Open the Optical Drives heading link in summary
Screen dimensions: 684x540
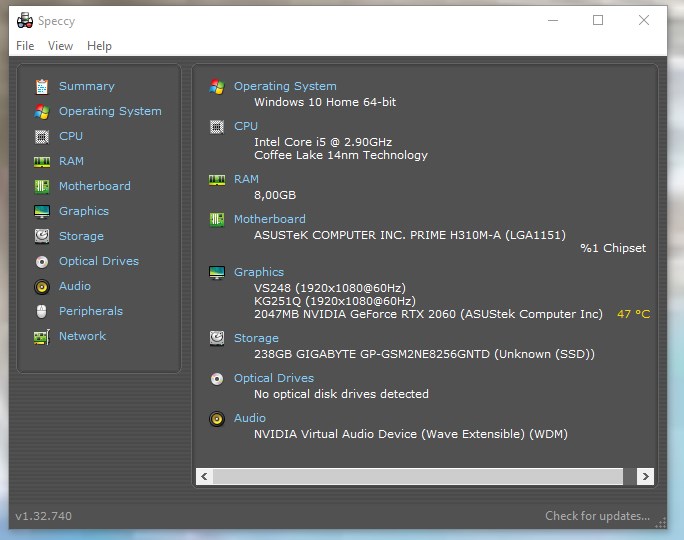pos(274,378)
